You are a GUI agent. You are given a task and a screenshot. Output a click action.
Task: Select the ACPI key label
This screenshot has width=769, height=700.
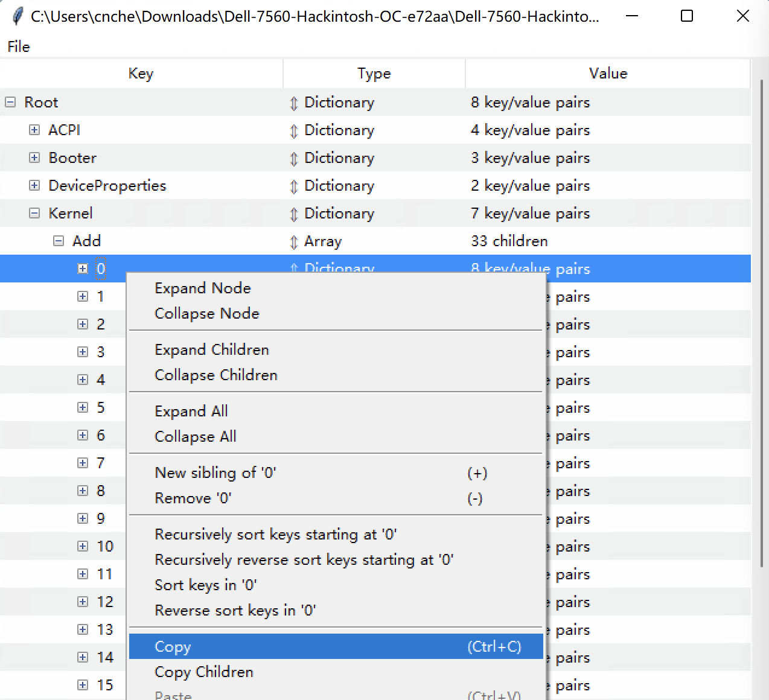(x=64, y=130)
